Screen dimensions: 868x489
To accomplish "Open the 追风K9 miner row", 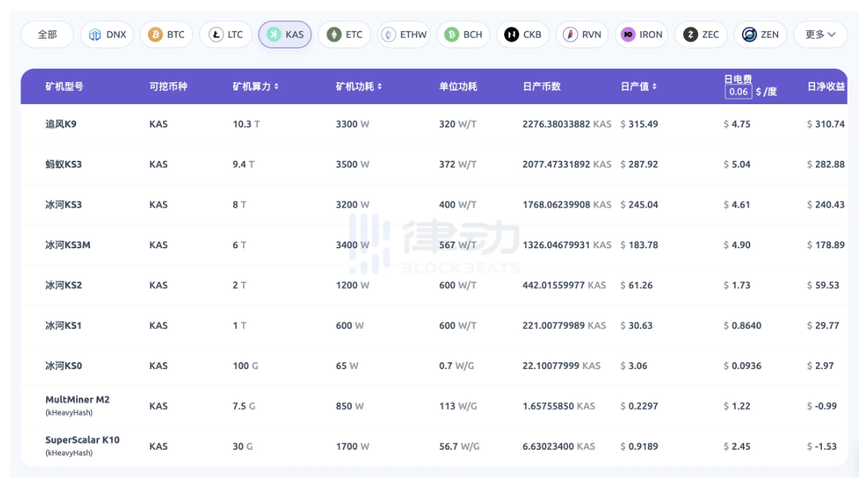I will tap(434, 125).
